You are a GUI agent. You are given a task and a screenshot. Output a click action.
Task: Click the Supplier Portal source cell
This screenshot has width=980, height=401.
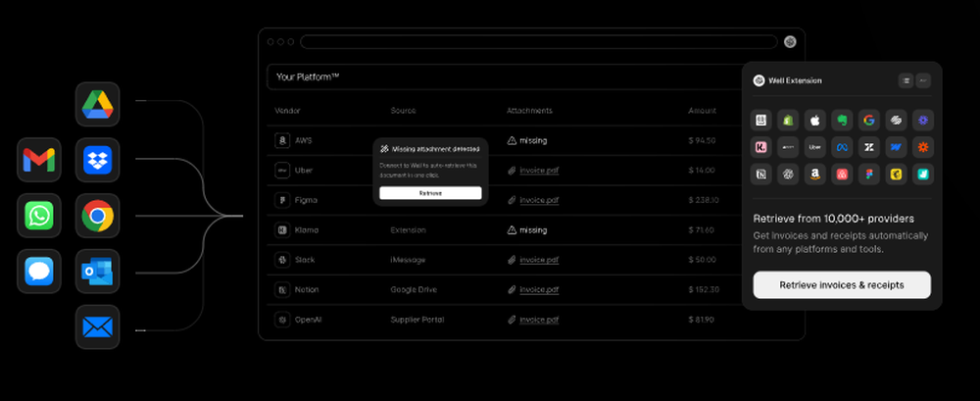click(416, 320)
